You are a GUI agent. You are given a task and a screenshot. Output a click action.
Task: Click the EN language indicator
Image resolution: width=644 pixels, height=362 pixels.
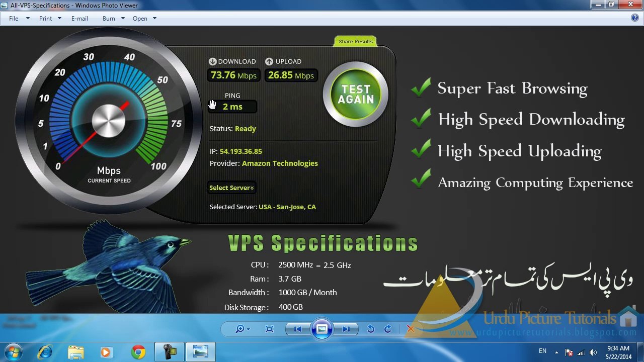pyautogui.click(x=542, y=351)
